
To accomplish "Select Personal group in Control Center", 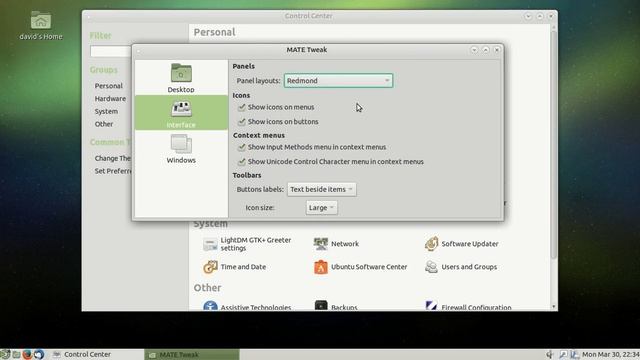I will pos(109,86).
